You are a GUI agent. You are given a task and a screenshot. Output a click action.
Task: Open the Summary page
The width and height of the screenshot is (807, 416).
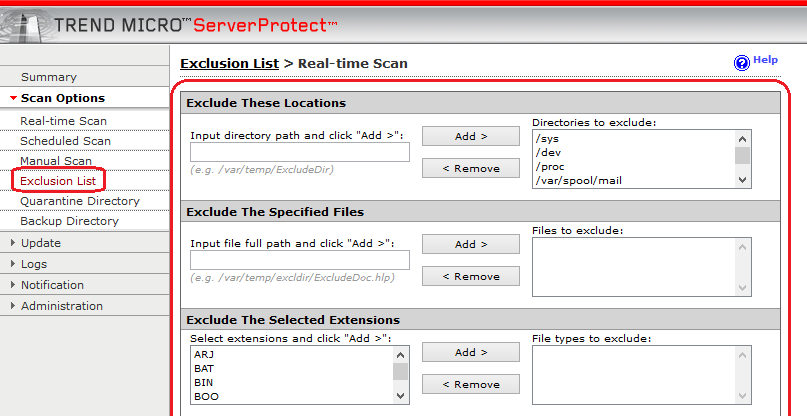(x=49, y=77)
